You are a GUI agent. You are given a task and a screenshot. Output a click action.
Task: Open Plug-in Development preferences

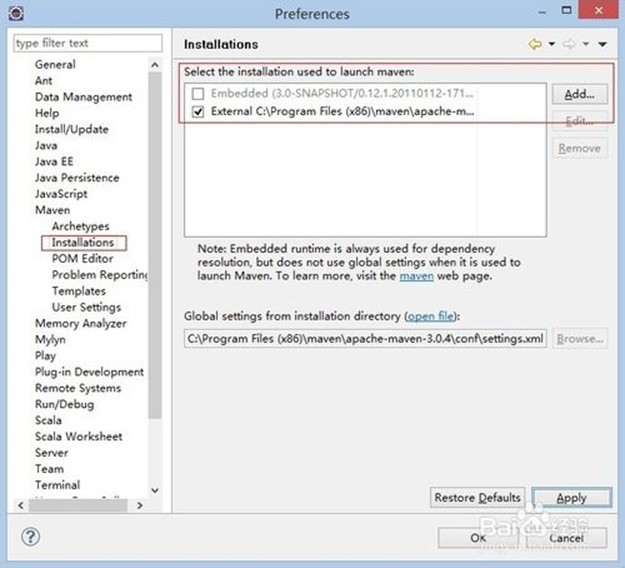[x=89, y=372]
